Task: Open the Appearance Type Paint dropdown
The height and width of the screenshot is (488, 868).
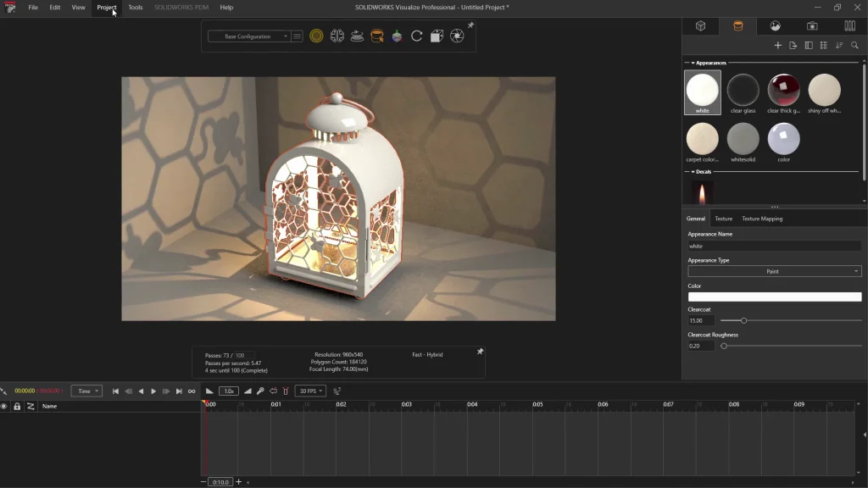Action: (x=774, y=271)
